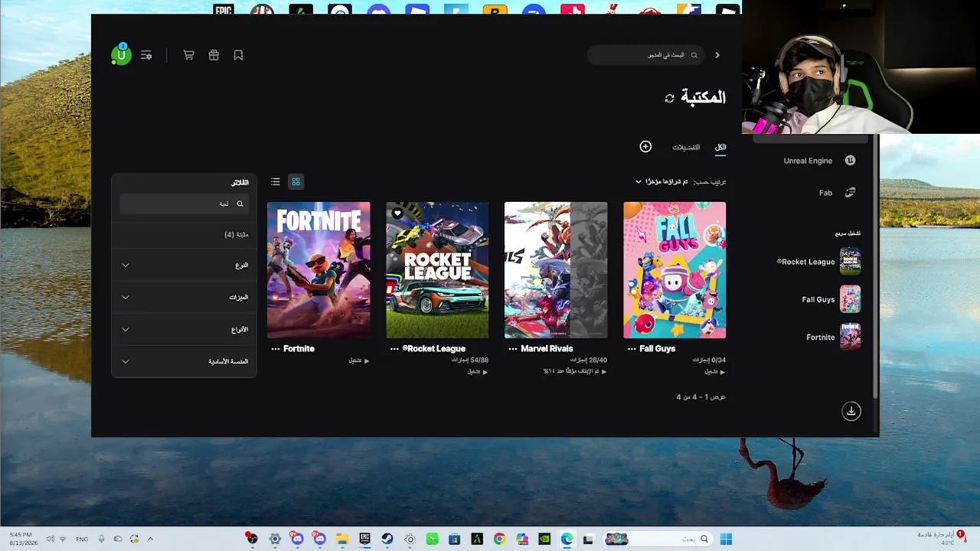This screenshot has height=551, width=980.
Task: Open Fab from the sidebar
Action: (x=837, y=193)
